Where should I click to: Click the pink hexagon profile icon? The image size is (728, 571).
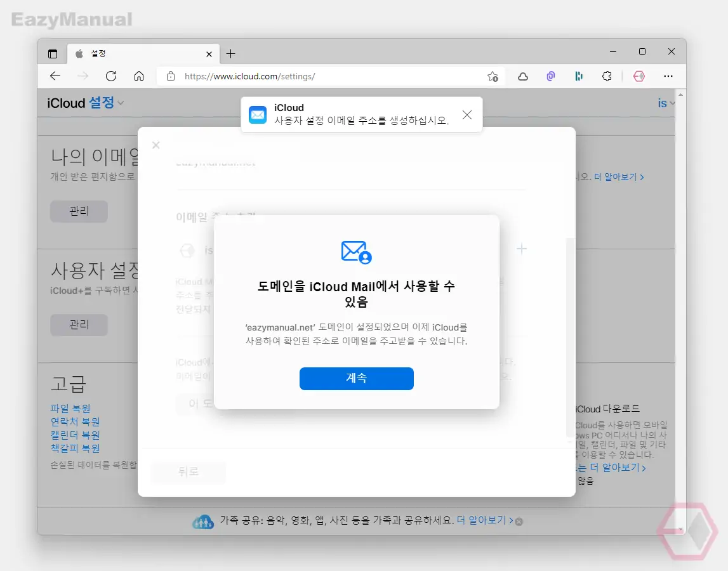(639, 76)
